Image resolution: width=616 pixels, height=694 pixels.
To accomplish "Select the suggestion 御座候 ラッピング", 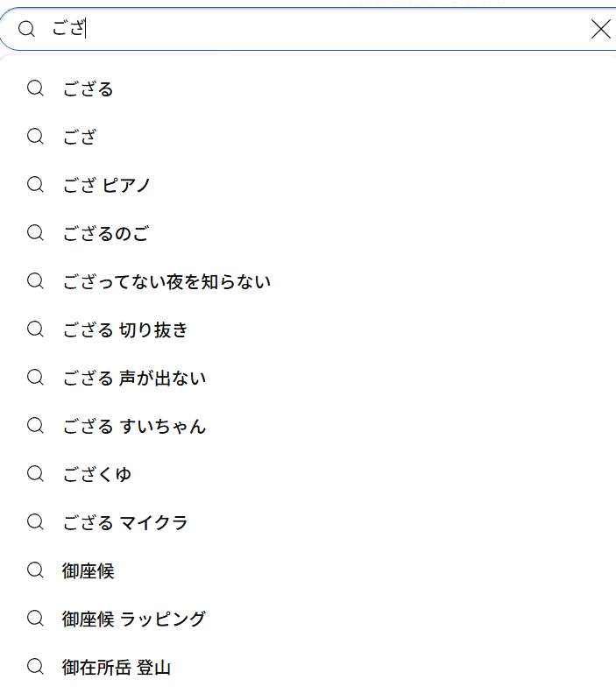I will pos(308,620).
